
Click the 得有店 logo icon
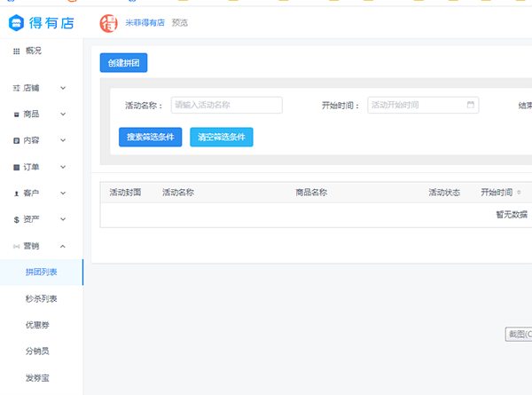(x=18, y=23)
